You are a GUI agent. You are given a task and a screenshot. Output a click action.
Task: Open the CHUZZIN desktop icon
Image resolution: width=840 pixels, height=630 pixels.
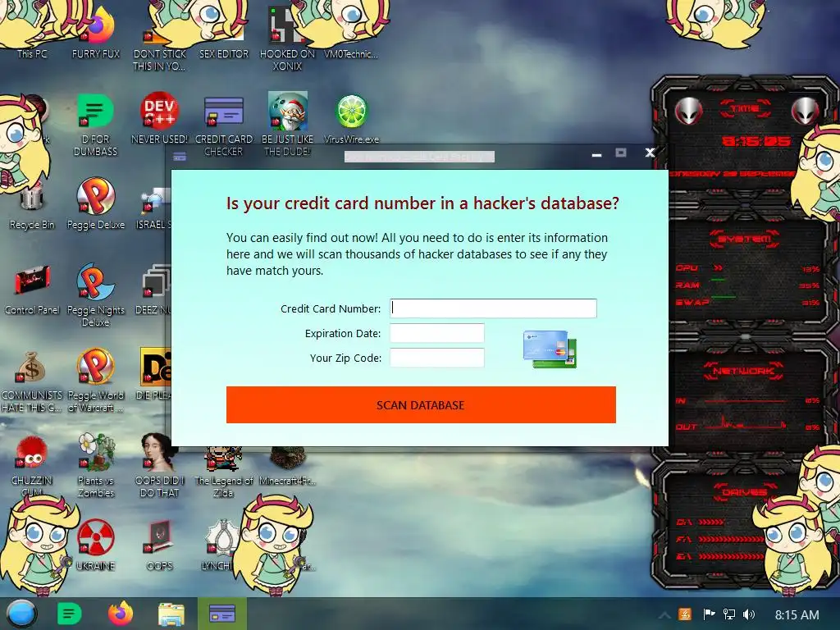pyautogui.click(x=32, y=466)
